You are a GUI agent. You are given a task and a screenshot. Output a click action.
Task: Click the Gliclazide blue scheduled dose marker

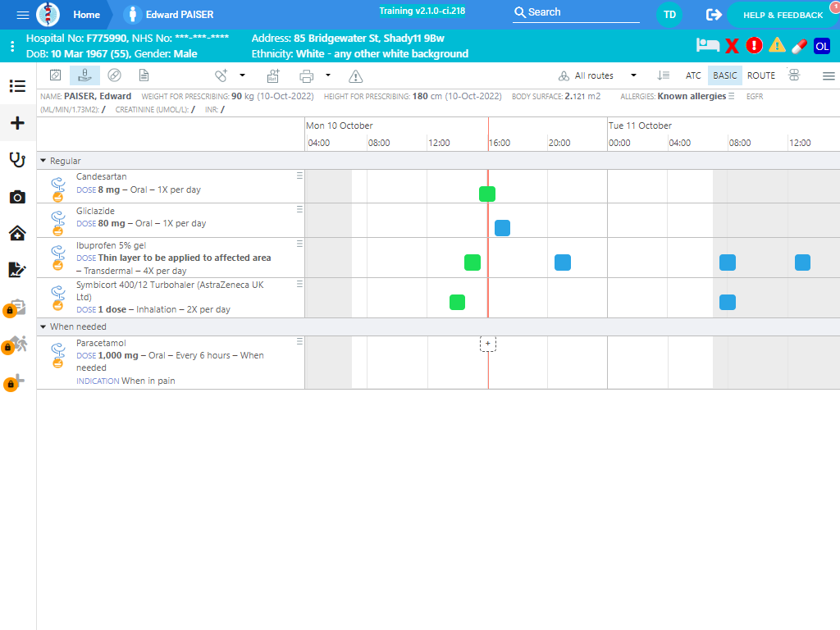pyautogui.click(x=502, y=228)
